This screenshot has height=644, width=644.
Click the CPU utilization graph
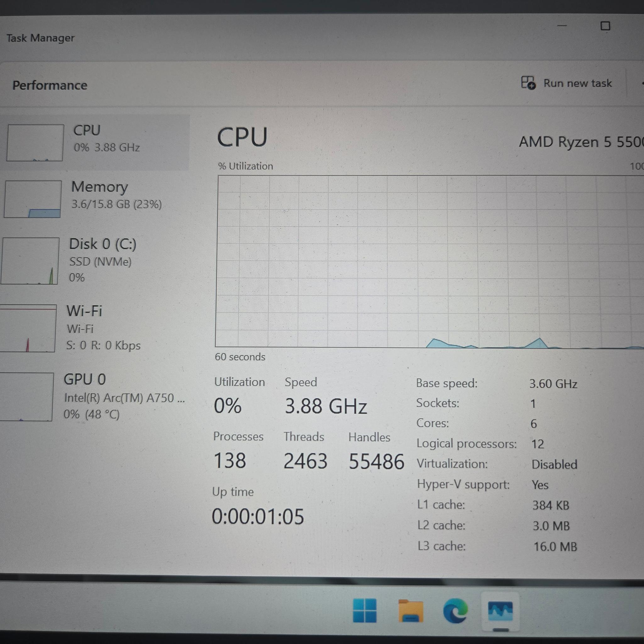click(x=430, y=262)
